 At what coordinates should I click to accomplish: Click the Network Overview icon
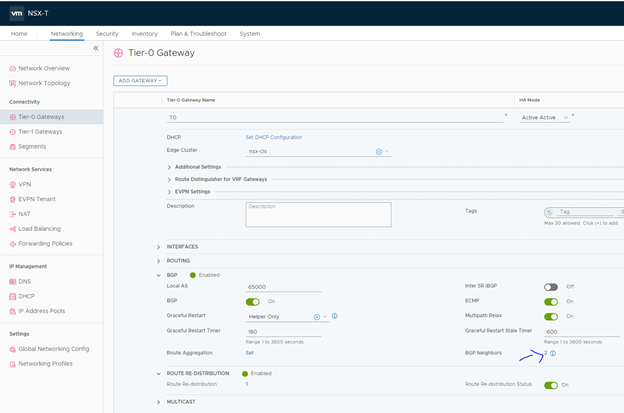(13, 69)
